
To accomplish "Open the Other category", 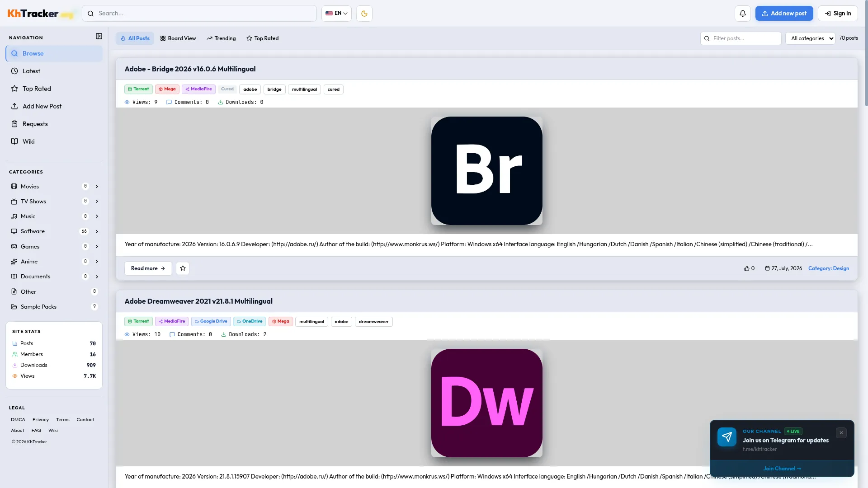I will 54,292.
